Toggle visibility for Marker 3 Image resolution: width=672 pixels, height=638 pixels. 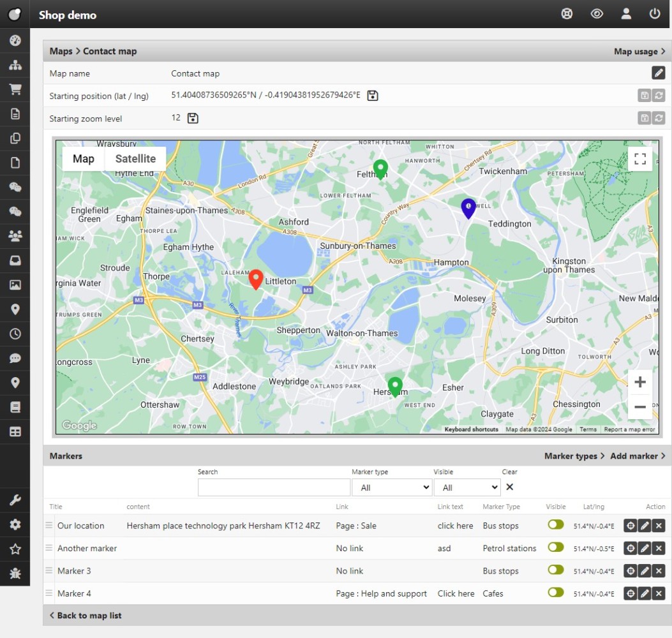555,570
